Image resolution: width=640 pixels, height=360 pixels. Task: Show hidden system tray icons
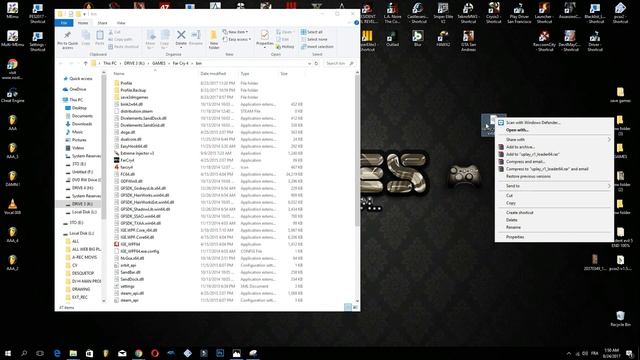coord(568,353)
